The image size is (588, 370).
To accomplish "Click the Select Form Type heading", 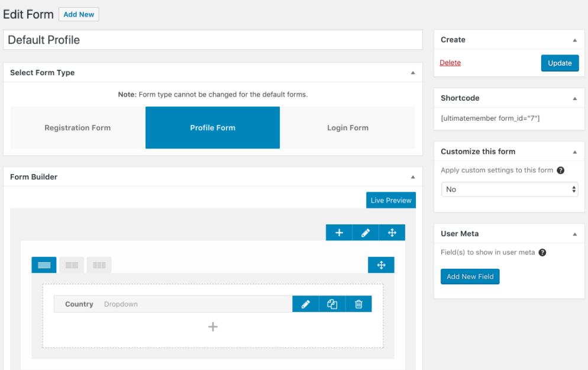I will tap(43, 72).
